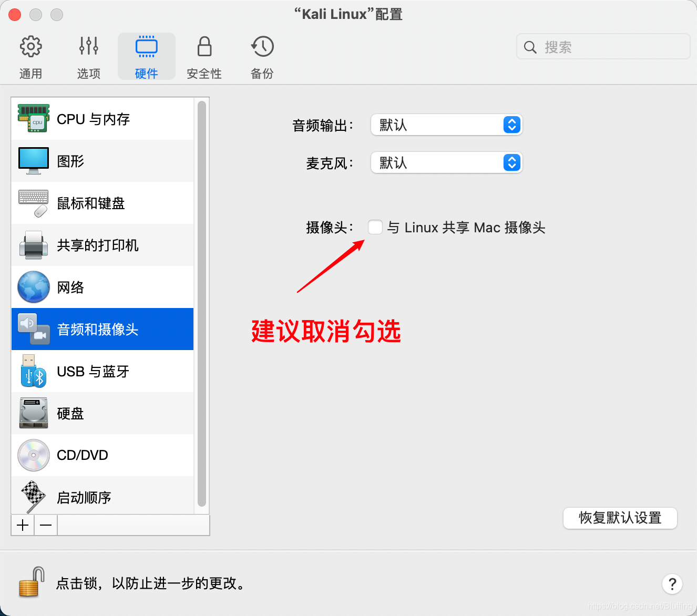Image resolution: width=697 pixels, height=616 pixels.
Task: Click the 启动顺序 boot order icon
Action: [34, 497]
